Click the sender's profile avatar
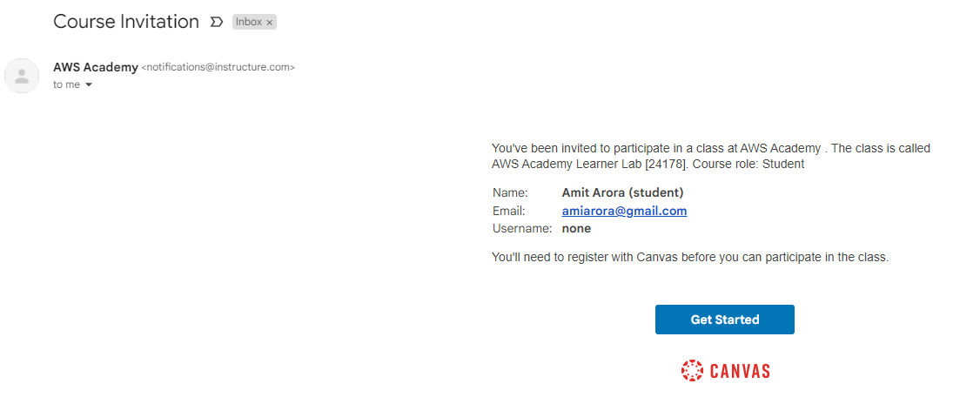The image size is (980, 404). coord(22,76)
